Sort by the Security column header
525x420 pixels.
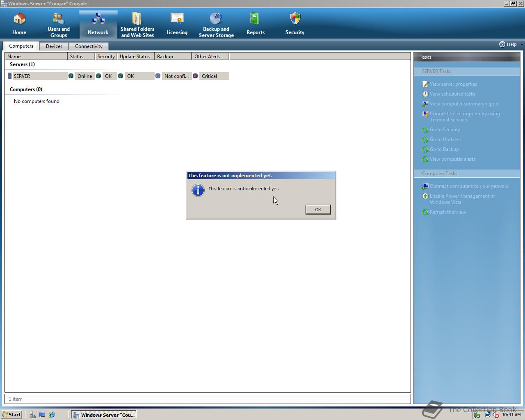click(x=106, y=56)
